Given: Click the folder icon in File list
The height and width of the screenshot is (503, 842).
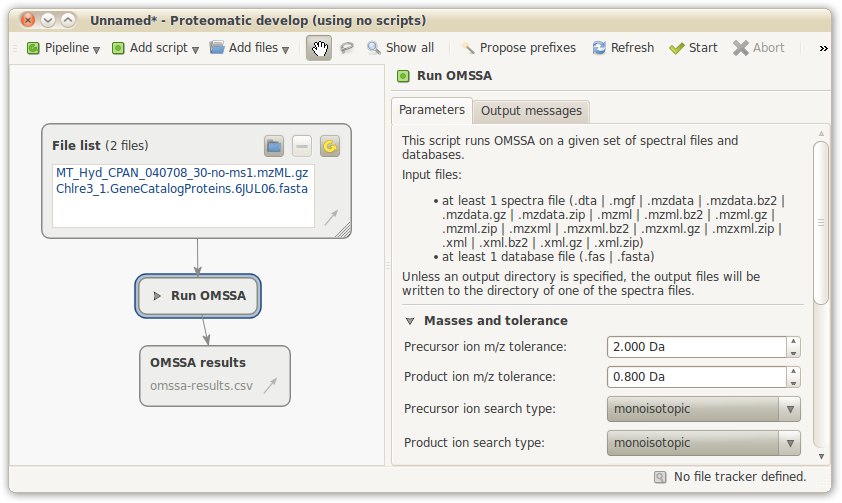Looking at the screenshot, I should coord(274,147).
